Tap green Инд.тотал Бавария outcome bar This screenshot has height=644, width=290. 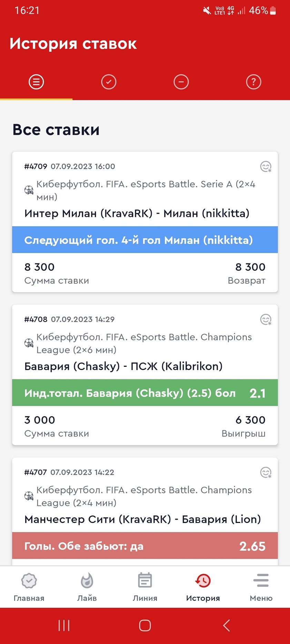(x=145, y=393)
